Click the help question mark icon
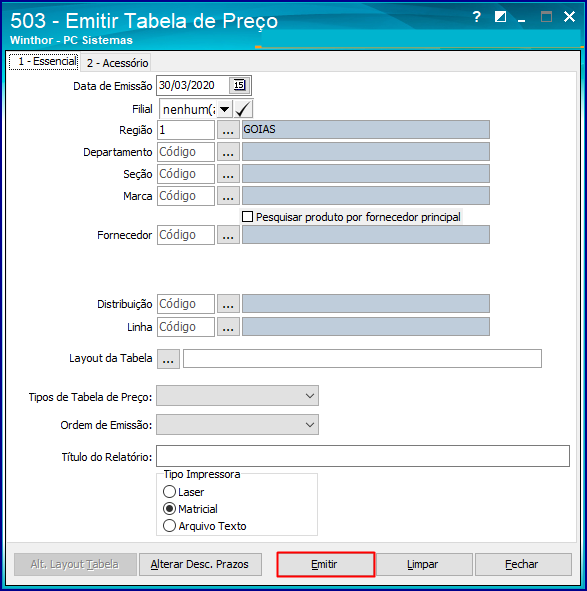The height and width of the screenshot is (591, 587). pyautogui.click(x=477, y=17)
